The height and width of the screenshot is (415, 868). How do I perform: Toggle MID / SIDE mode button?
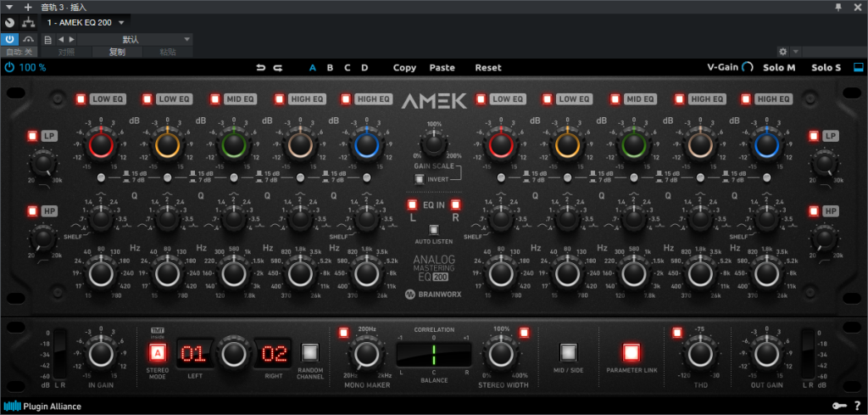(569, 352)
